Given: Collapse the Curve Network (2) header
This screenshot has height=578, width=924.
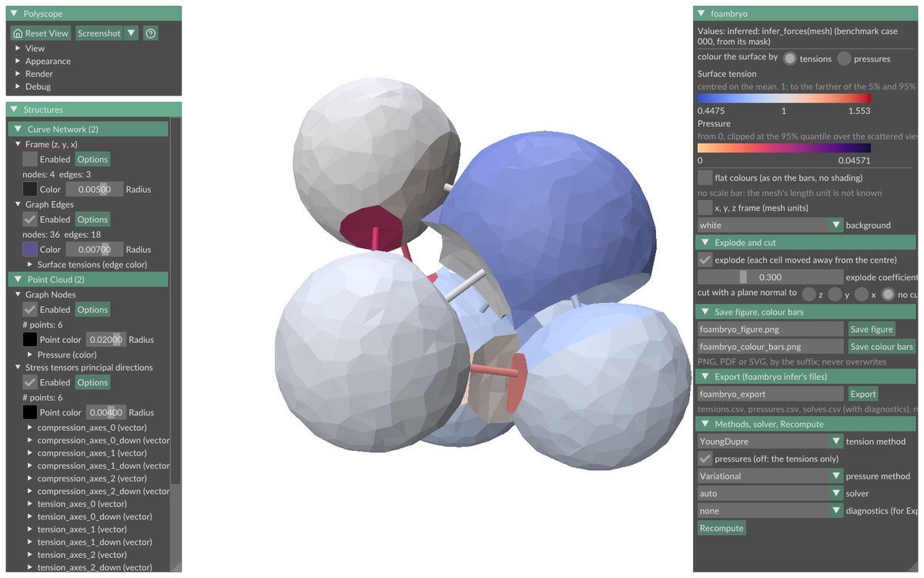Looking at the screenshot, I should pos(88,129).
